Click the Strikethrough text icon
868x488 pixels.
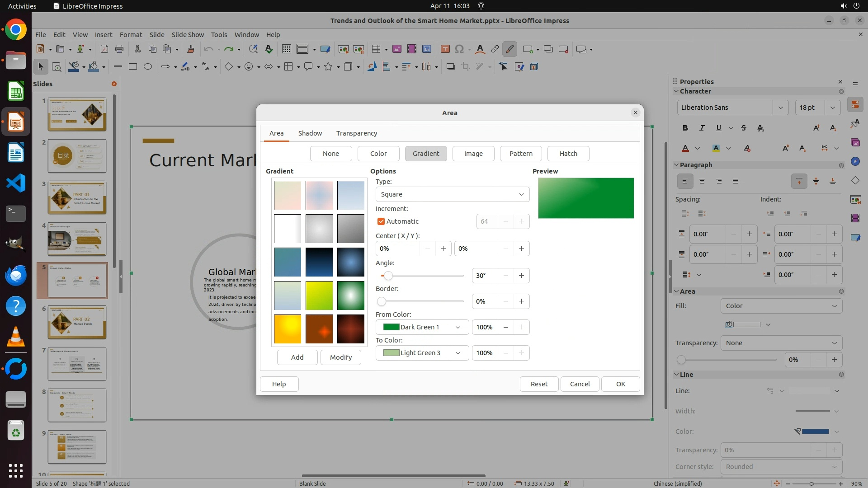744,128
